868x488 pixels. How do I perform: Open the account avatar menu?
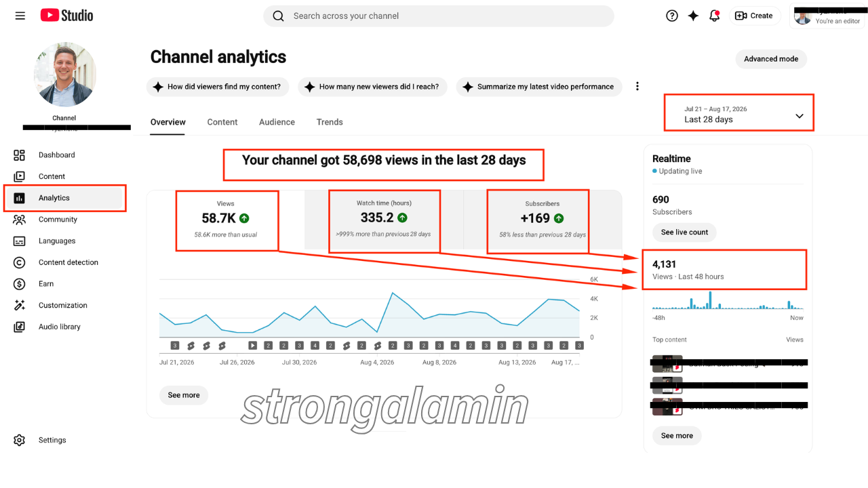(803, 16)
